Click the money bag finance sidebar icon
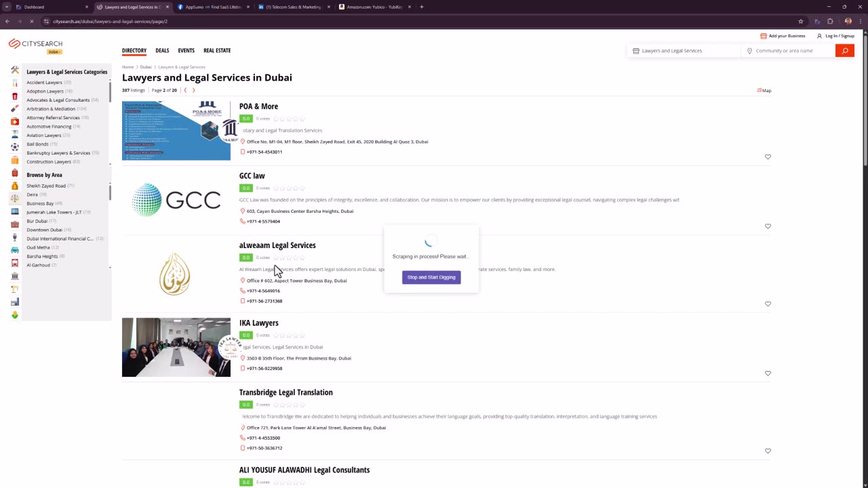 pyautogui.click(x=15, y=186)
